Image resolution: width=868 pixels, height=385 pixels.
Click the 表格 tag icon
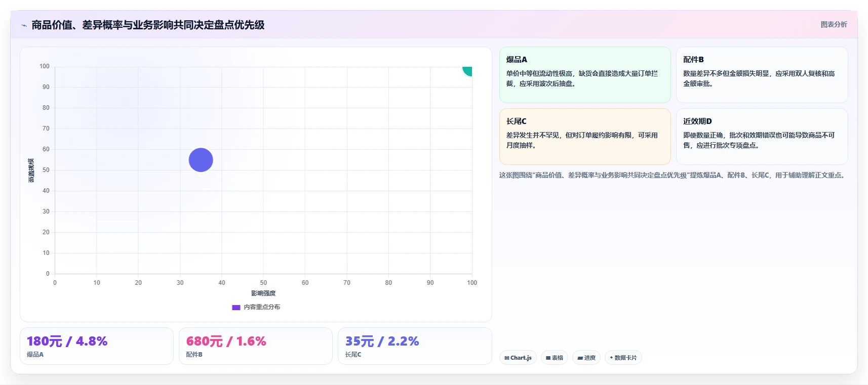coord(548,358)
